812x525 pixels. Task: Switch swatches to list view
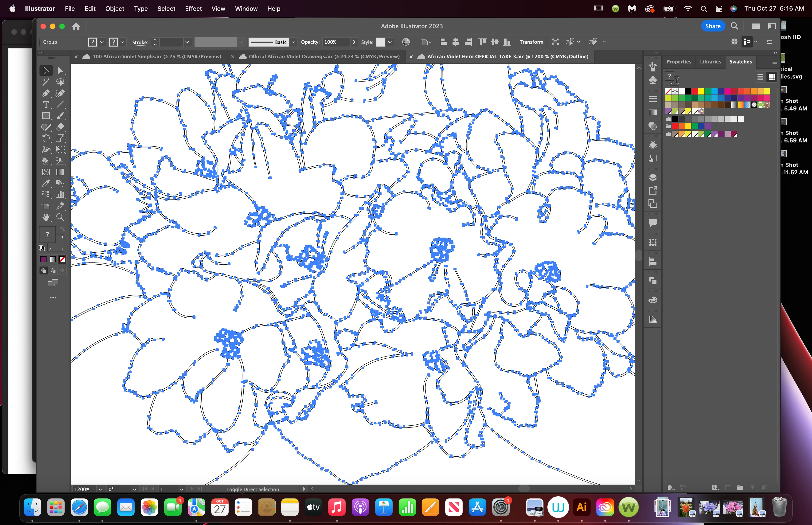point(760,77)
